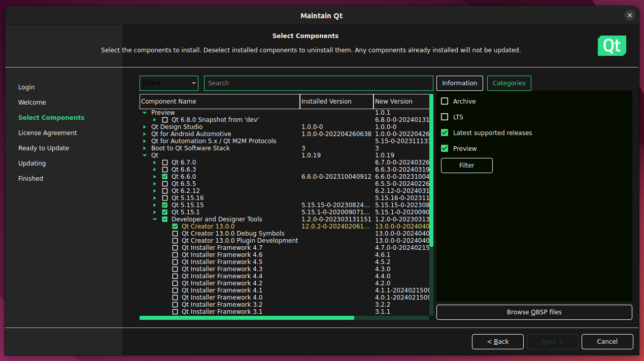Click the Installed Version column header
Image resolution: width=644 pixels, height=361 pixels.
point(337,102)
